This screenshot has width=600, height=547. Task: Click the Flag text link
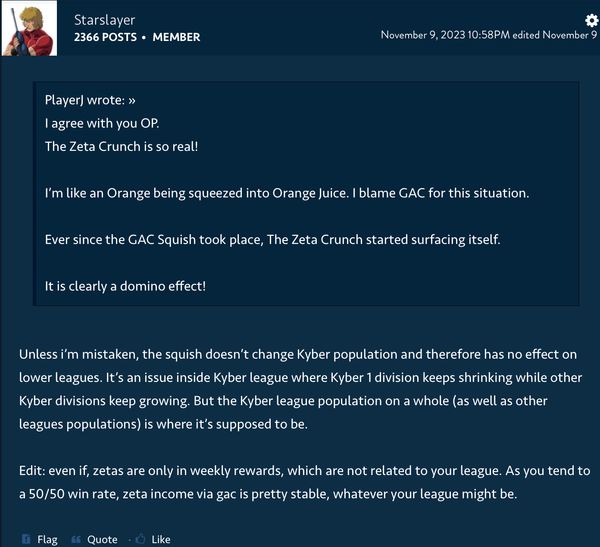coord(47,539)
